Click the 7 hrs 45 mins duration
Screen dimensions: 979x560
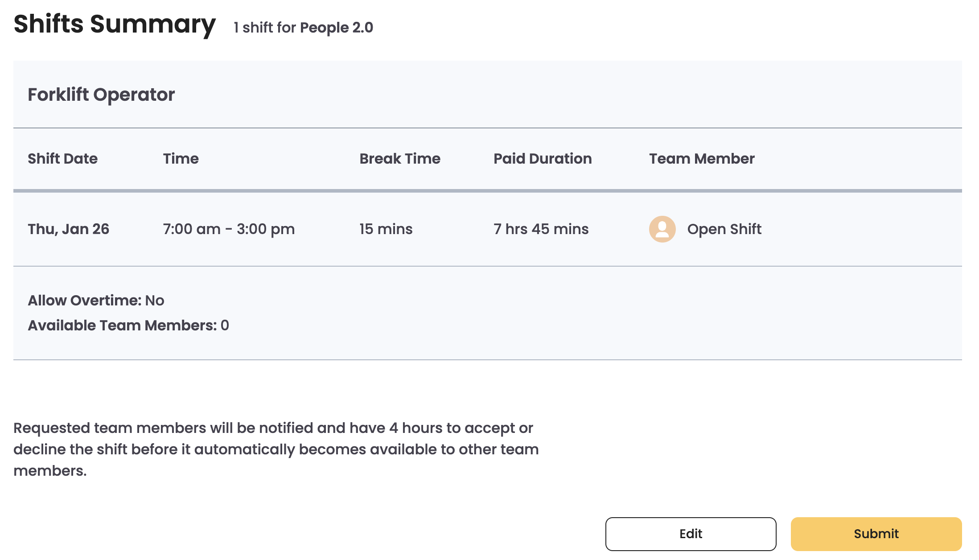(541, 229)
